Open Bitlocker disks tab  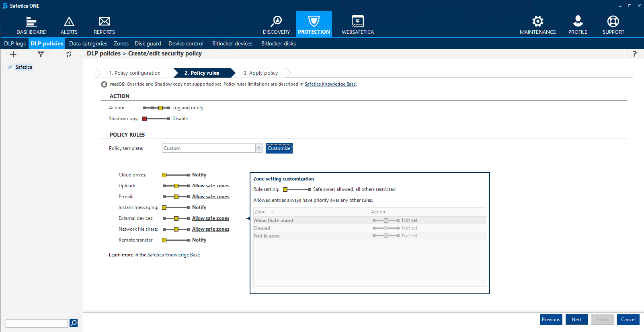[279, 43]
